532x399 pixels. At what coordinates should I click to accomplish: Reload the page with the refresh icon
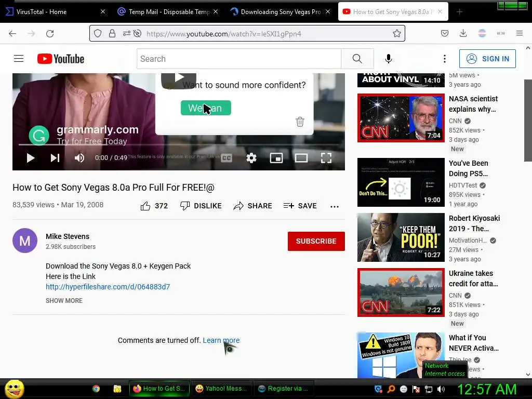[x=50, y=34]
